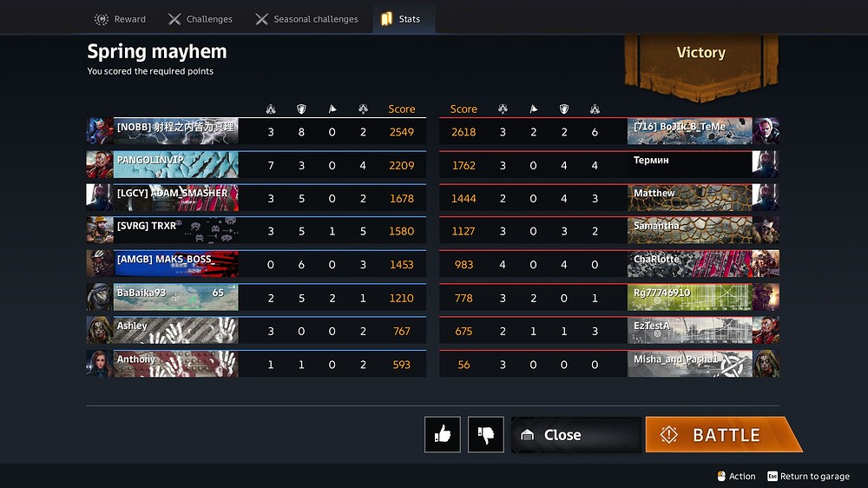
Task: Select Charlotte player banner on enemy team
Action: (x=690, y=264)
